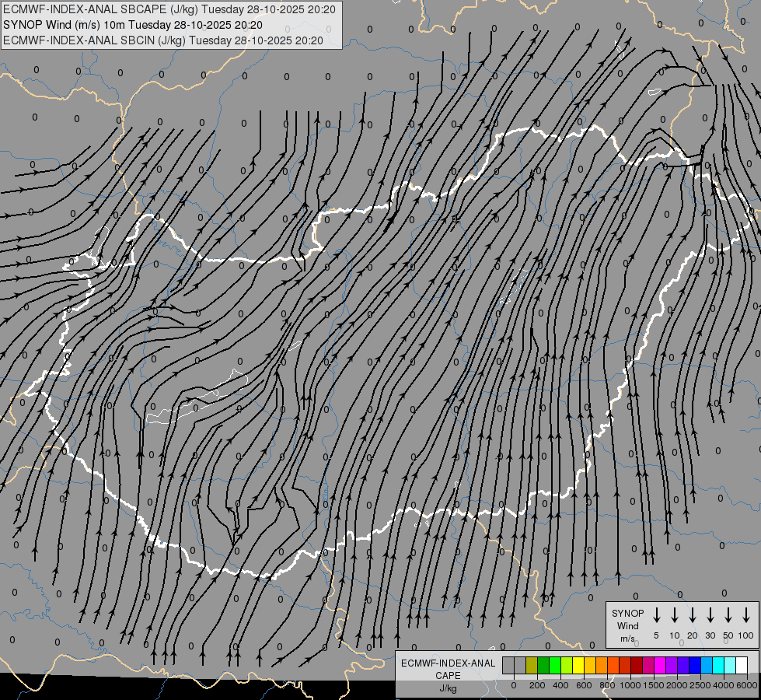Pick the pure blue CAPE swatch
The width and height of the screenshot is (761, 700).
695,665
